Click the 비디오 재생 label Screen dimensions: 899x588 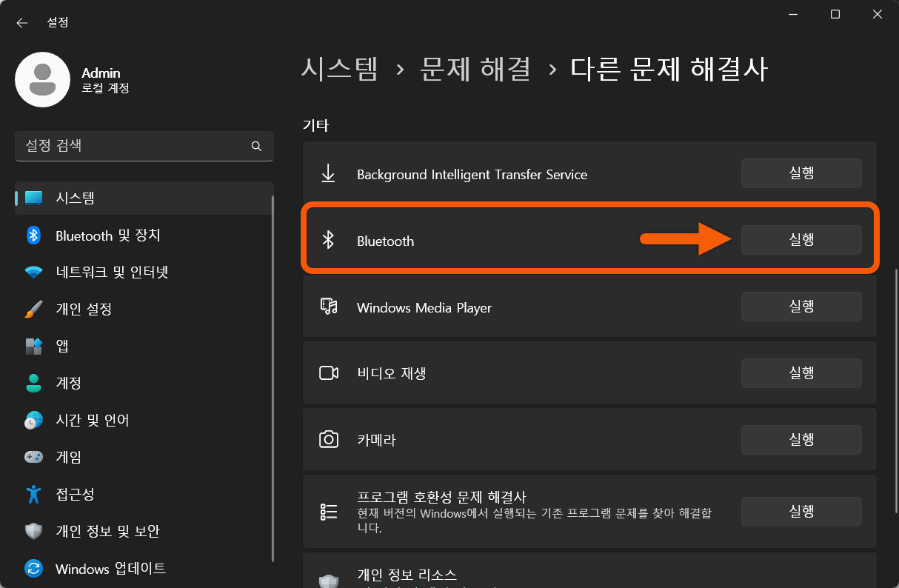pos(391,373)
